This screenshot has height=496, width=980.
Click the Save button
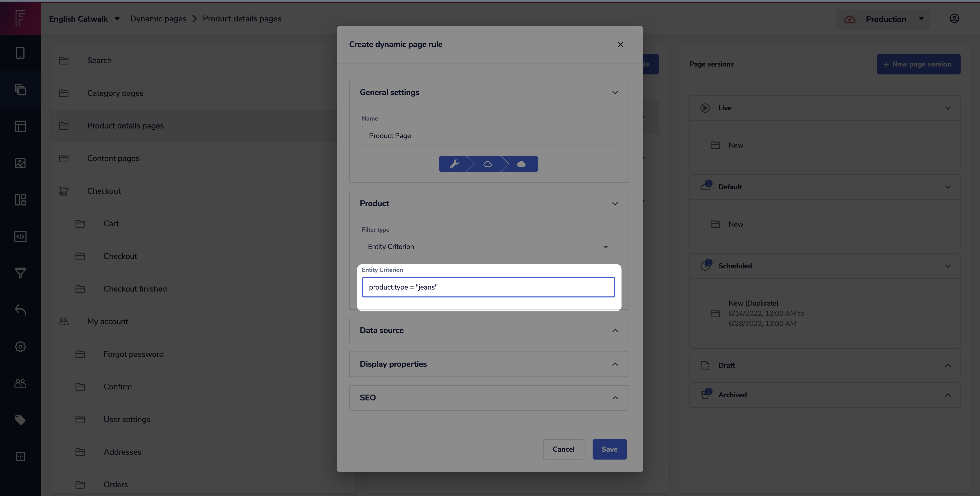(609, 449)
